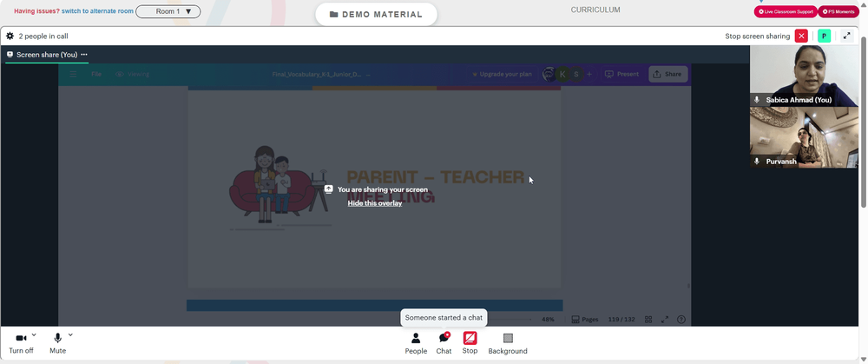This screenshot has height=364, width=868.
Task: Open the People panel
Action: [x=416, y=343]
